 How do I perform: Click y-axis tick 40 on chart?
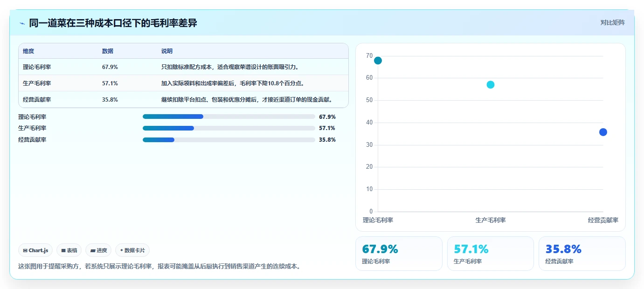tap(369, 123)
